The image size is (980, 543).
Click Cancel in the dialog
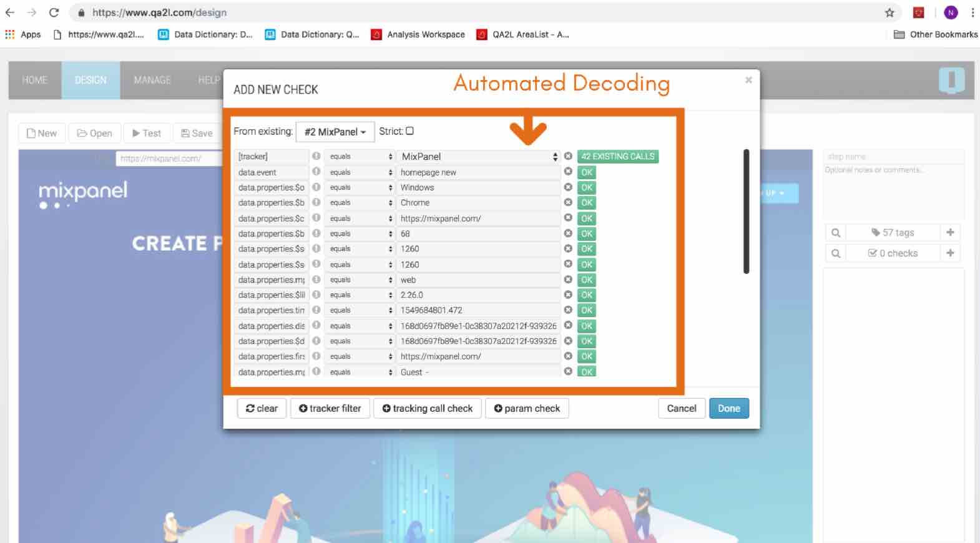tap(682, 408)
